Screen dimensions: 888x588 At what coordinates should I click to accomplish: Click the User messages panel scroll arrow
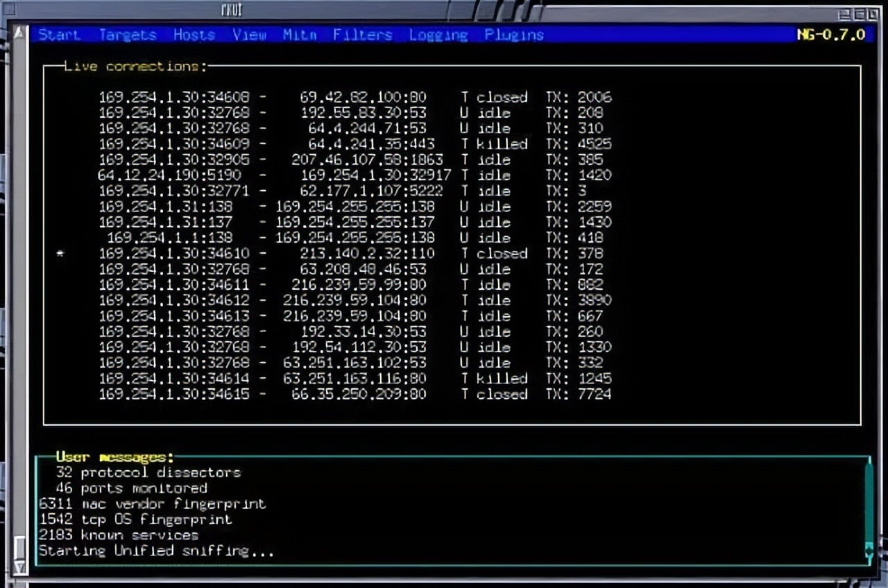[x=869, y=551]
